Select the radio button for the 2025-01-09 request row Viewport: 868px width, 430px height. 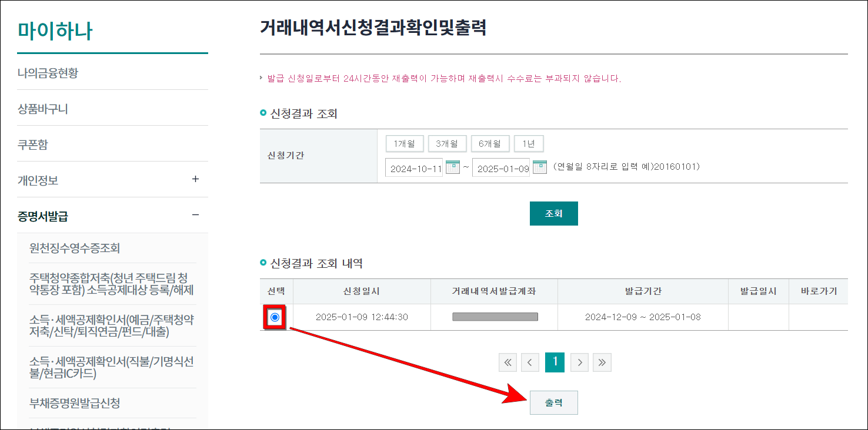click(274, 316)
